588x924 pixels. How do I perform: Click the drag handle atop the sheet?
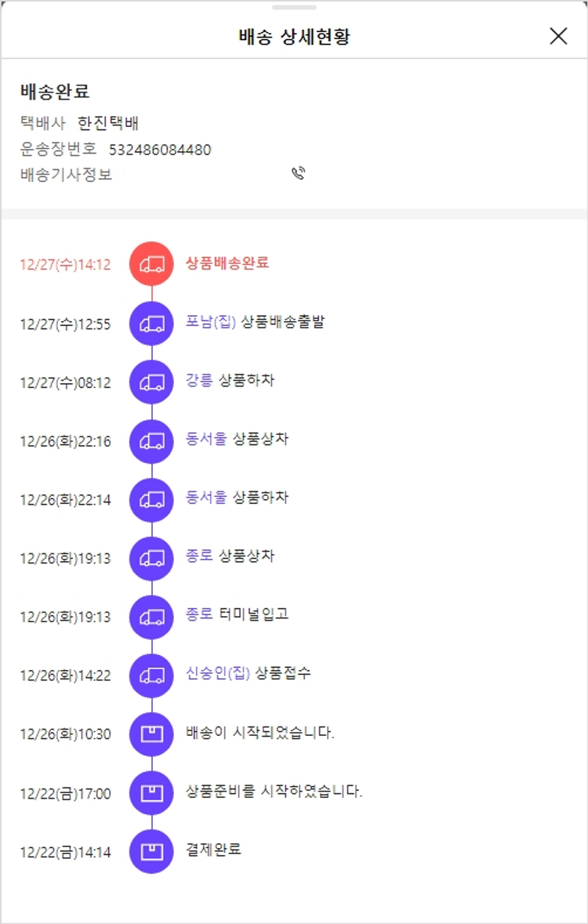(x=294, y=7)
